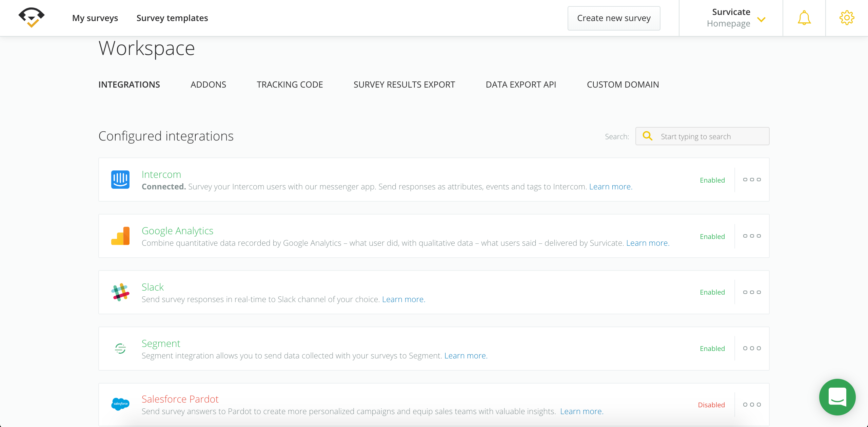The height and width of the screenshot is (427, 868).
Task: Open the Salesforce Pardot three-dot menu
Action: (x=752, y=405)
